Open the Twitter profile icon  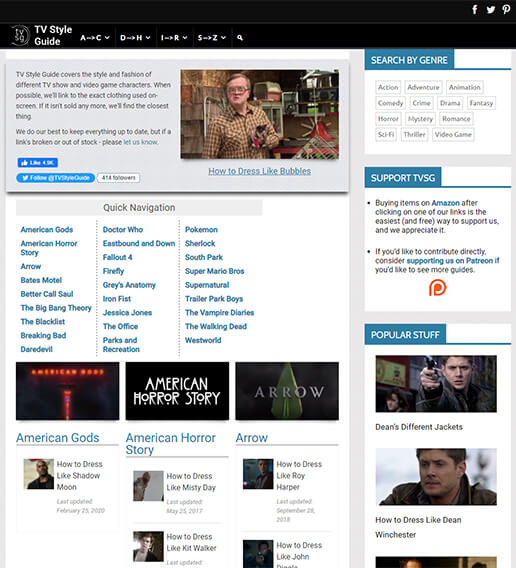[491, 9]
